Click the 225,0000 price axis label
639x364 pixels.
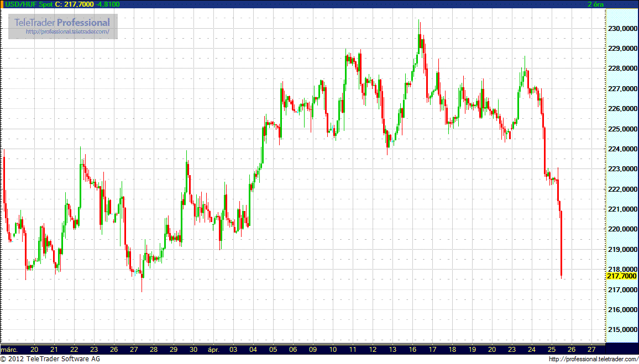[x=623, y=129]
